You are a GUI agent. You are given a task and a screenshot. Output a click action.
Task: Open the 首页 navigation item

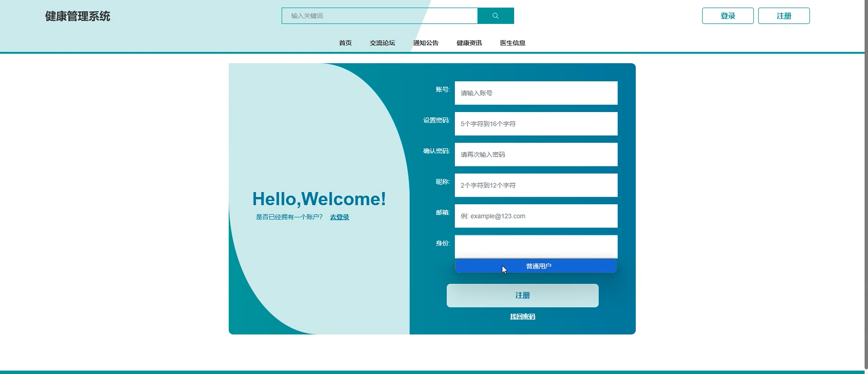click(345, 43)
